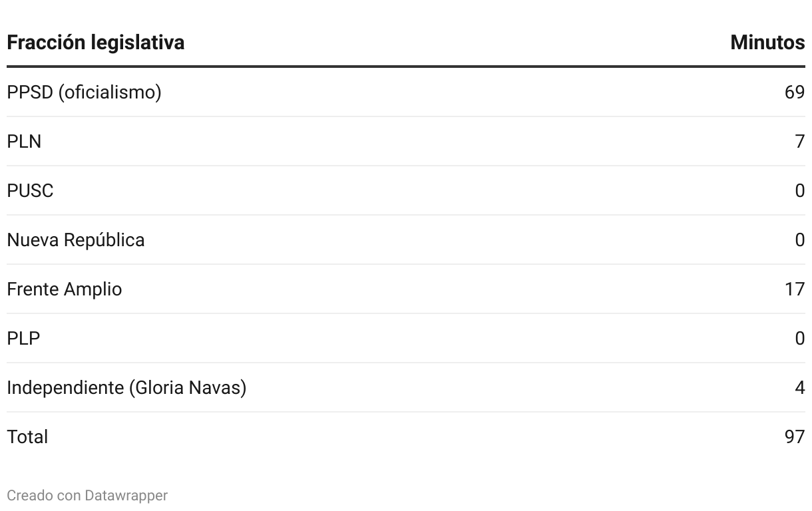812x511 pixels.
Task: Select the Frente Amplio row label
Action: pyautogui.click(x=64, y=289)
